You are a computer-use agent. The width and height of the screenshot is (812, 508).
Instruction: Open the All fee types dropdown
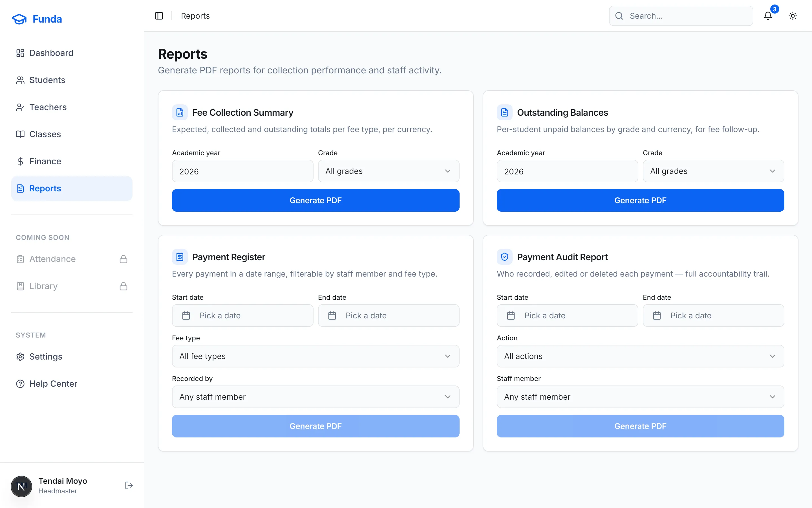tap(315, 356)
